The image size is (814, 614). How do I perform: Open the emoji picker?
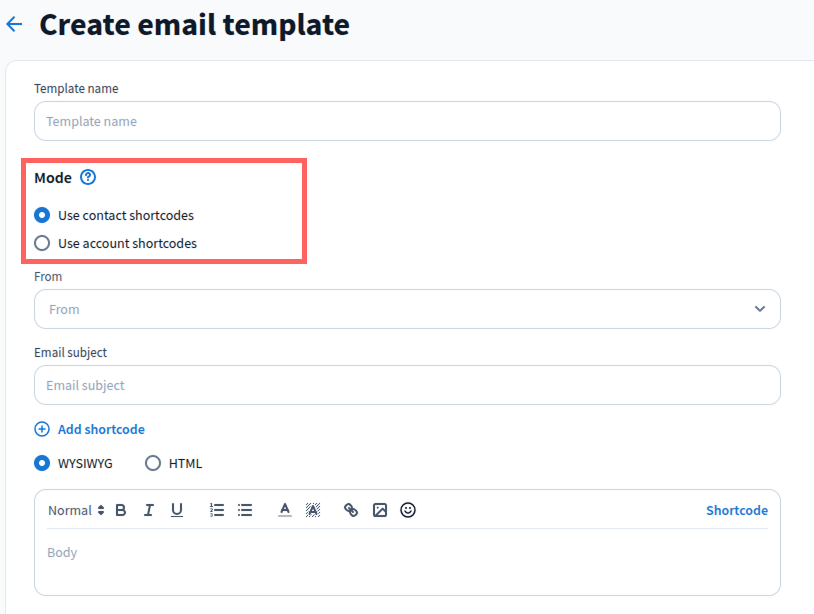(408, 510)
